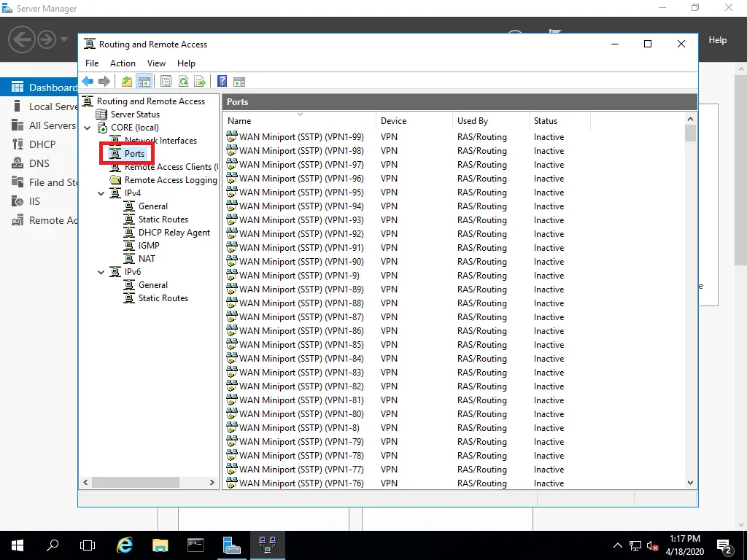Screen dimensions: 747x560
Task: Open the View menu
Action: pos(156,63)
